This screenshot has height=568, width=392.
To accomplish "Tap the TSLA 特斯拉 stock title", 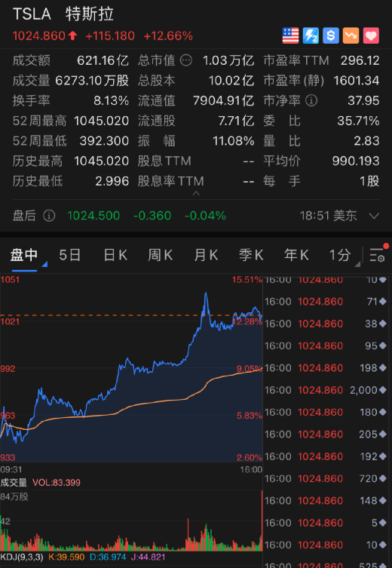I will (x=63, y=14).
